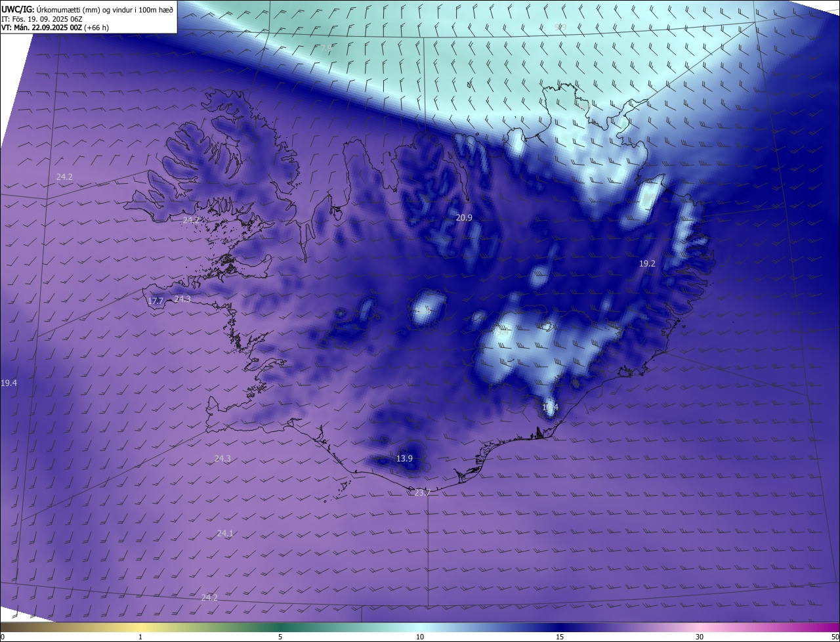840x642 pixels.
Task: Select the colorbar tick labeled 5
Action: (280, 637)
